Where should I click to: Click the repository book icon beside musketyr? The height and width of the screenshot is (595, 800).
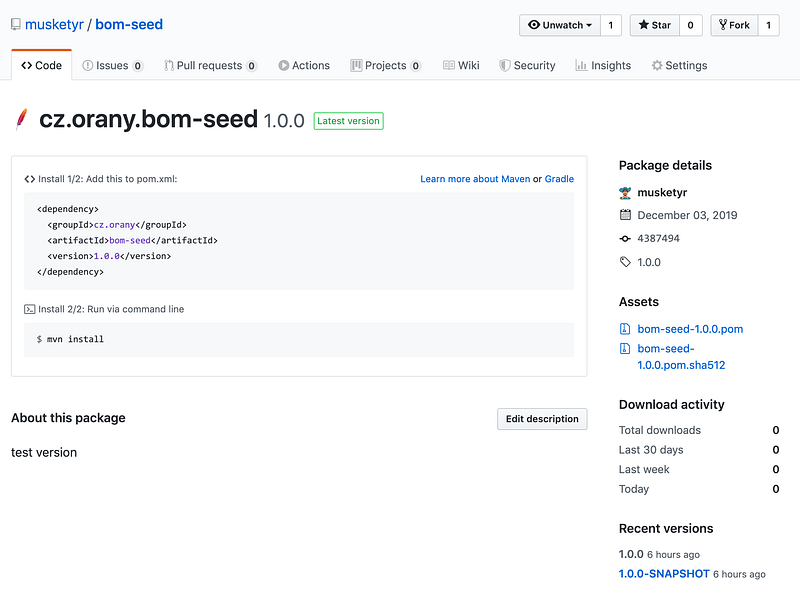tap(16, 24)
